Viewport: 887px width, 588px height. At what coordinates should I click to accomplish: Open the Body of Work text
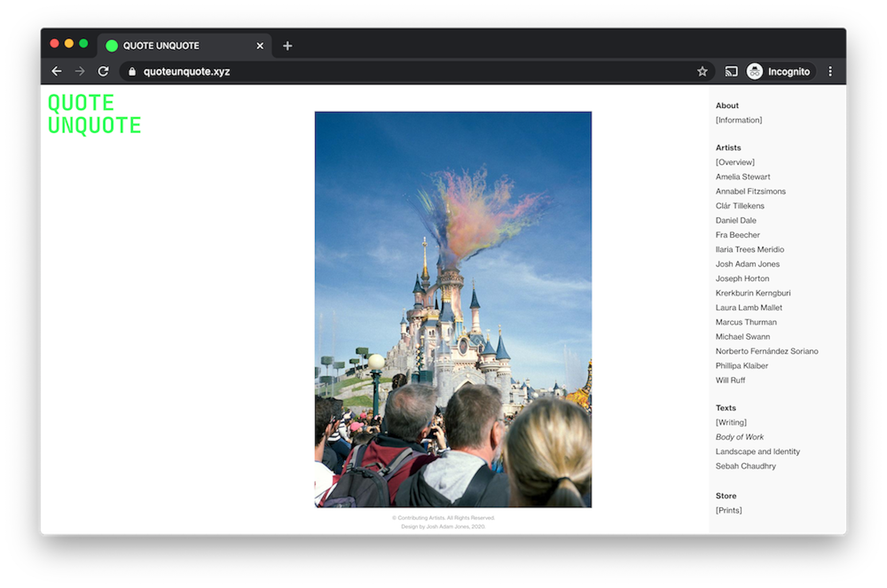click(x=739, y=437)
